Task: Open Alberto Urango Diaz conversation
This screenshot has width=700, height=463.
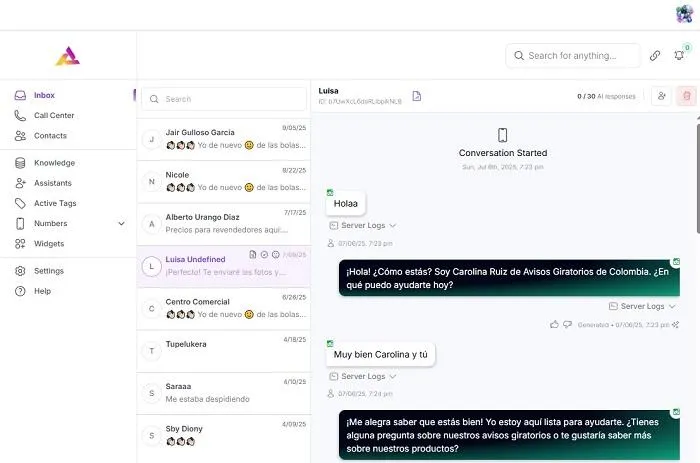Action: (x=224, y=224)
